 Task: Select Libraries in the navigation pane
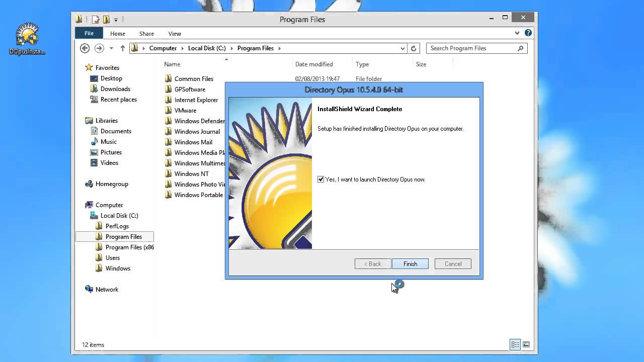pyautogui.click(x=107, y=121)
